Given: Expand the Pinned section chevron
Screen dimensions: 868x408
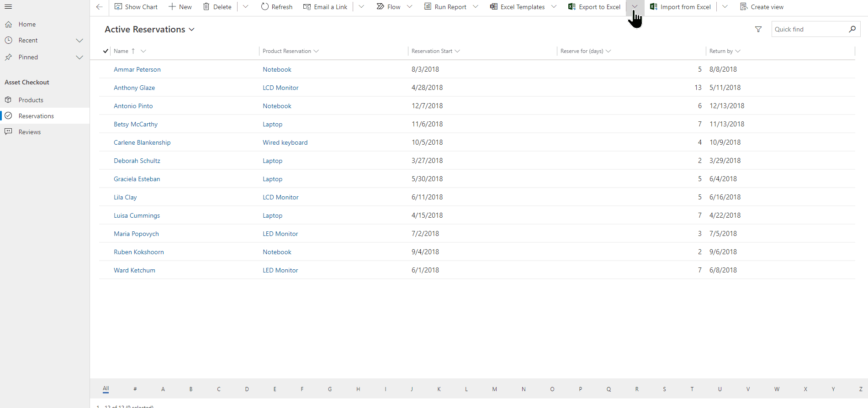Looking at the screenshot, I should pos(79,57).
